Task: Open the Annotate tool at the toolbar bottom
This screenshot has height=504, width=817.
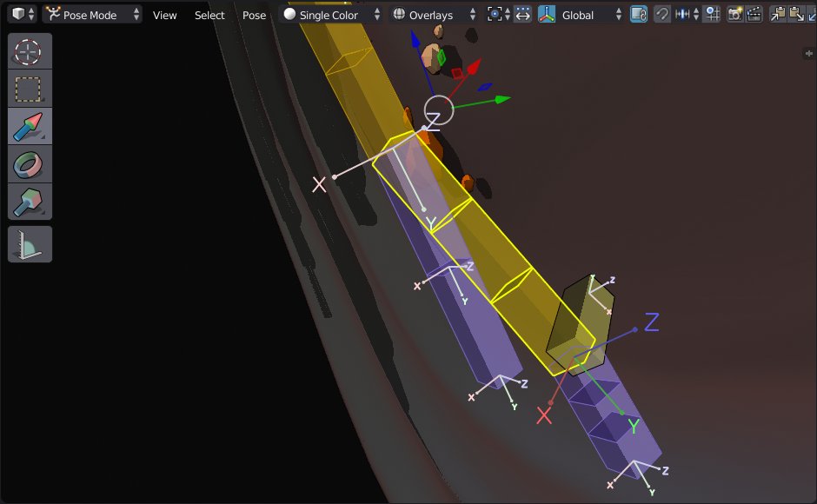Action: tap(30, 243)
